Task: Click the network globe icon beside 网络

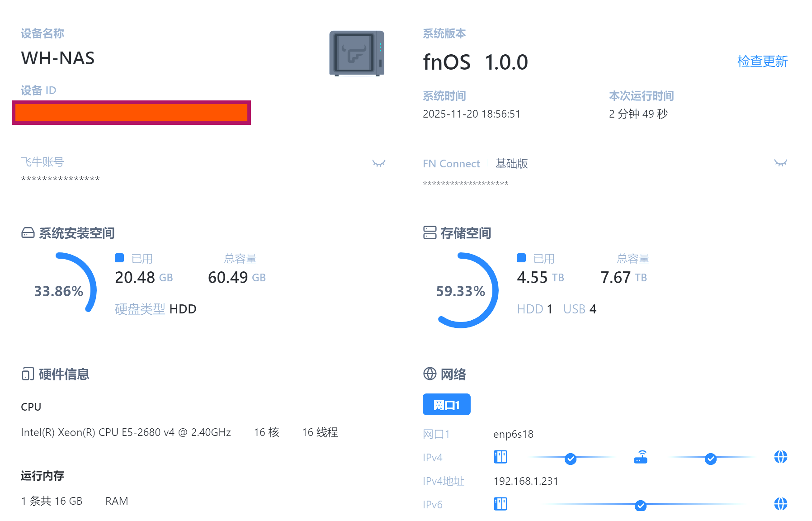Action: click(x=430, y=374)
